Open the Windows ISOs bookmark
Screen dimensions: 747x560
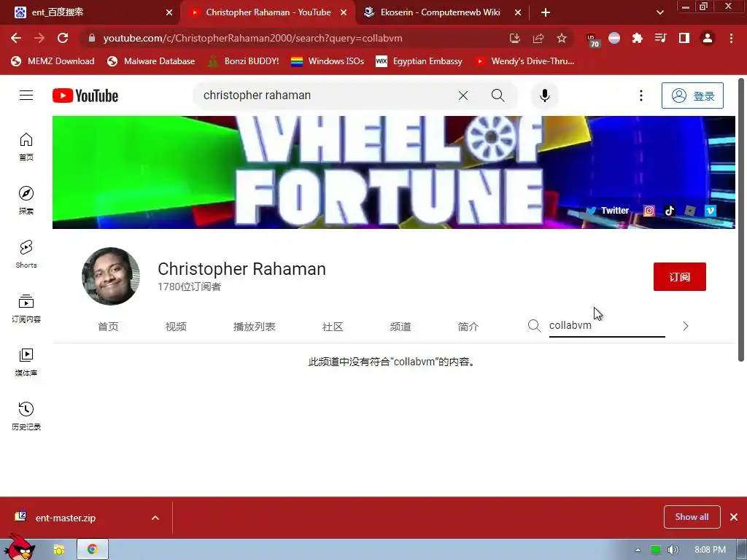328,61
